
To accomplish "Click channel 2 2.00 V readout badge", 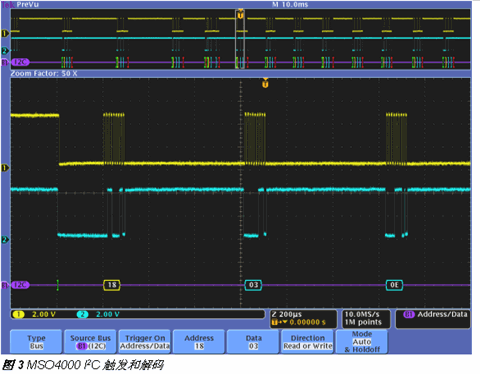I will pyautogui.click(x=98, y=314).
